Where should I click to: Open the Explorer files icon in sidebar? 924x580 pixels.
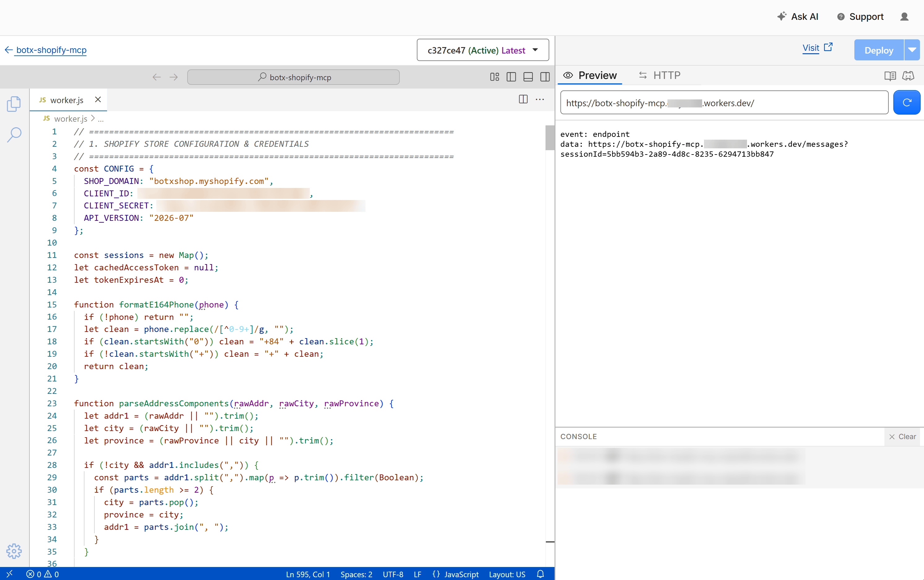point(14,103)
